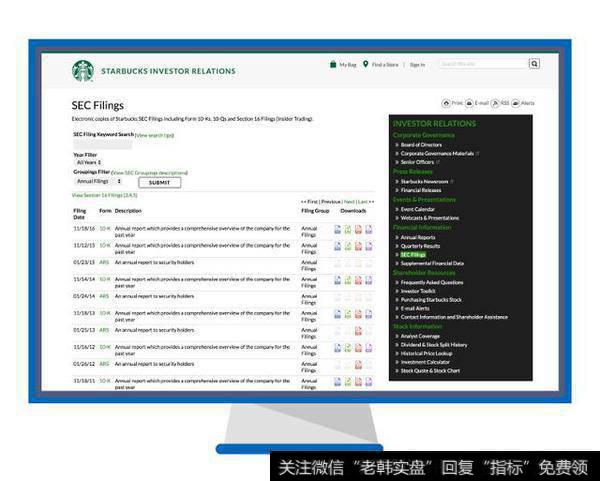Click the Find a Store map pin icon
Screen dimensions: 600x481
(x=365, y=64)
